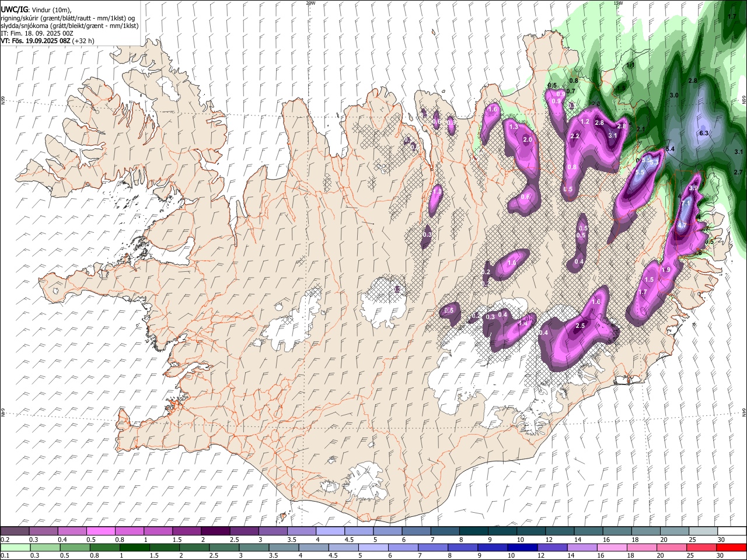The height and width of the screenshot is (560, 747).
Task: Click the rain legend swatch between 10 and 12
Action: (x=523, y=547)
